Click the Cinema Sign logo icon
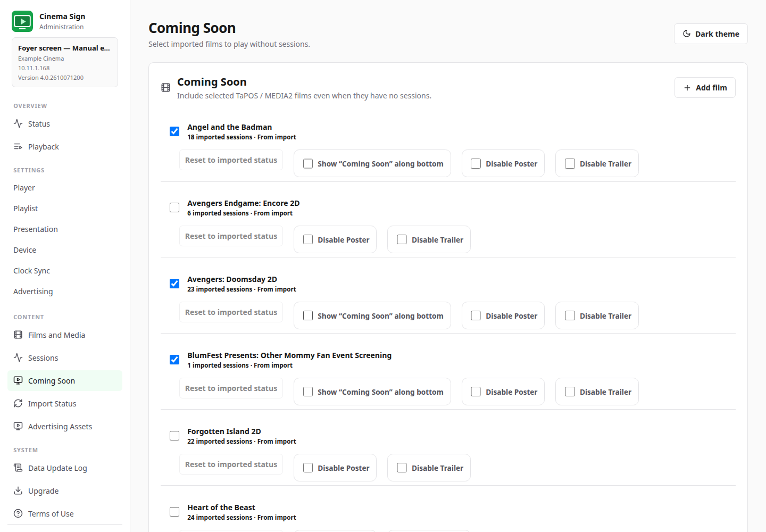This screenshot has width=766, height=532. point(22,21)
